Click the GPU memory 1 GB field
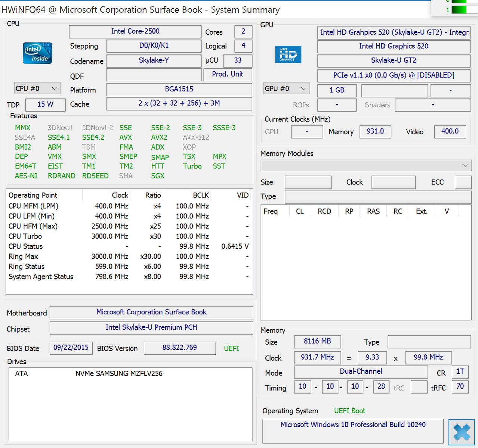 (x=337, y=90)
